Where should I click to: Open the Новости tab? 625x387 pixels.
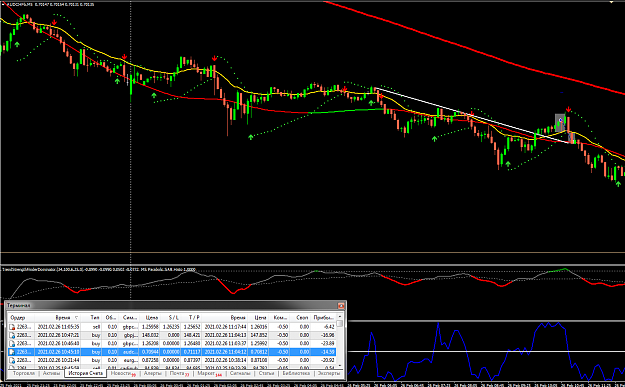click(x=123, y=373)
